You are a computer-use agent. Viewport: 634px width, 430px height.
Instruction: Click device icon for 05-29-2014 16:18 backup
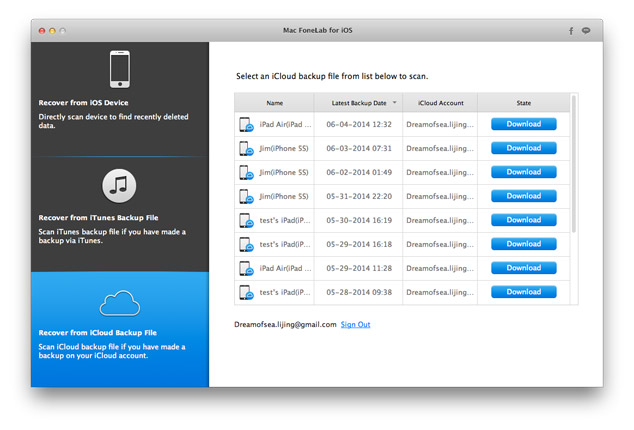point(246,244)
